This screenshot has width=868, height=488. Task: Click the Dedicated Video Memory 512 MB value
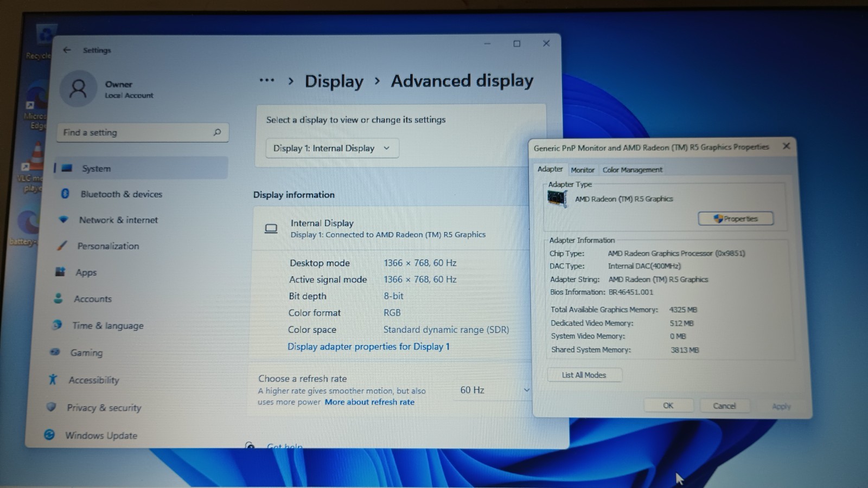[681, 323]
